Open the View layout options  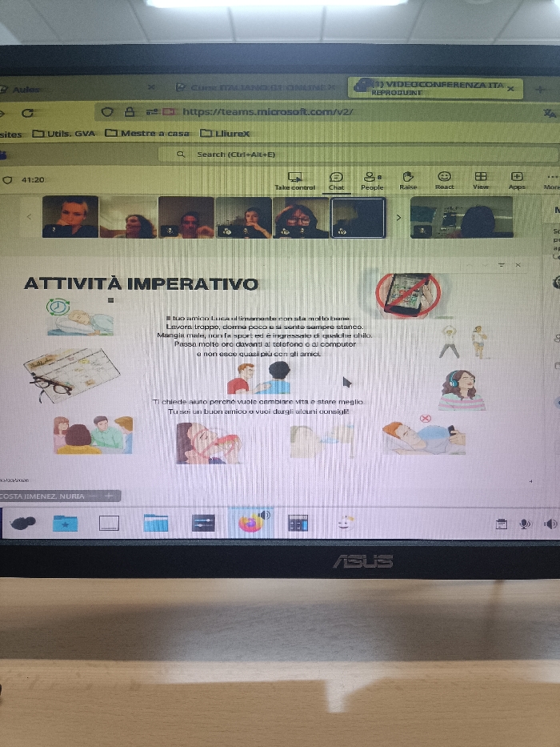[481, 182]
